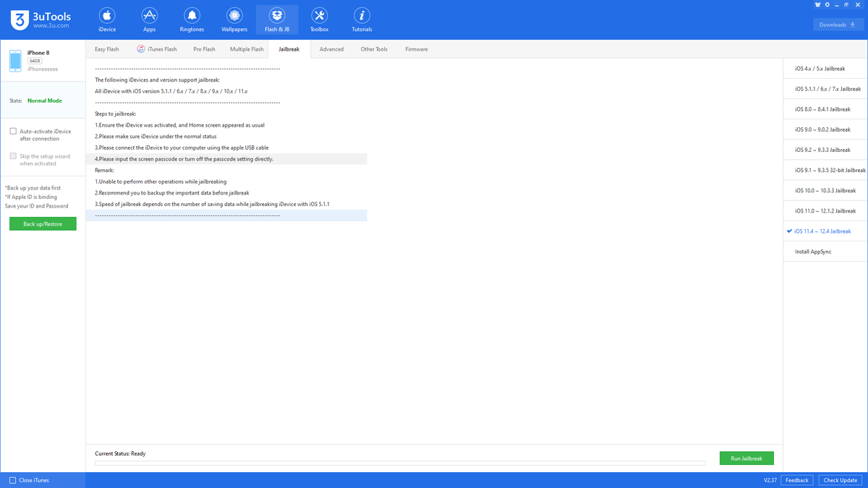Click the Current Status: Ready text
Screen dimensions: 868x488
pos(120,453)
